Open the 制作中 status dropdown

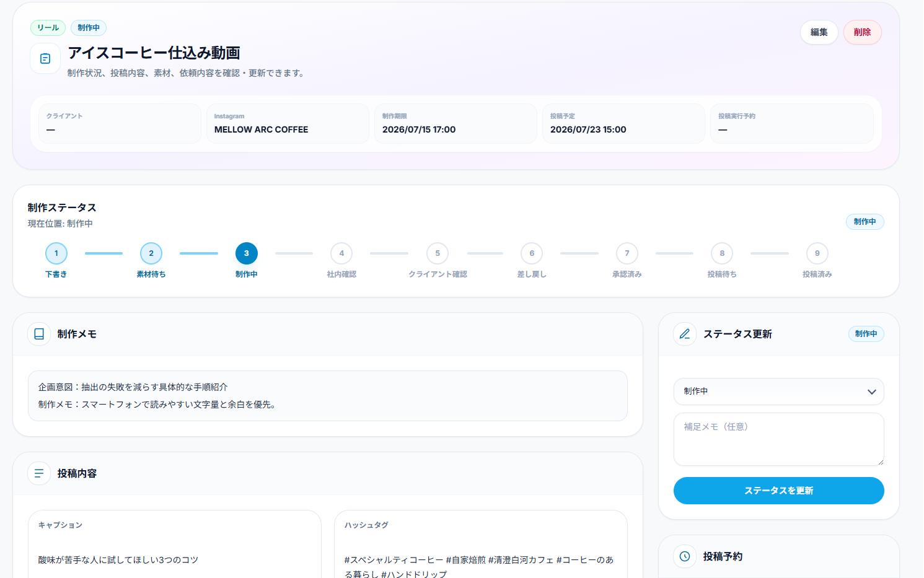tap(779, 392)
